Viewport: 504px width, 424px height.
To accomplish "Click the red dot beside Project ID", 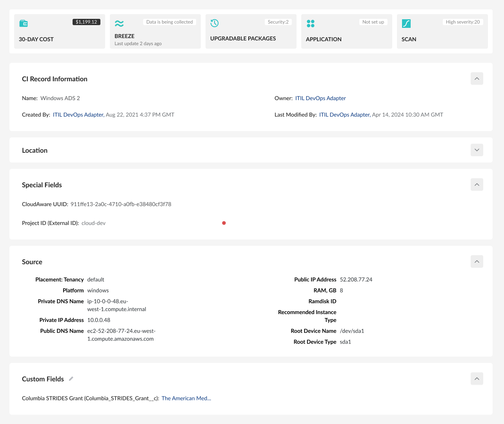I will pyautogui.click(x=224, y=223).
